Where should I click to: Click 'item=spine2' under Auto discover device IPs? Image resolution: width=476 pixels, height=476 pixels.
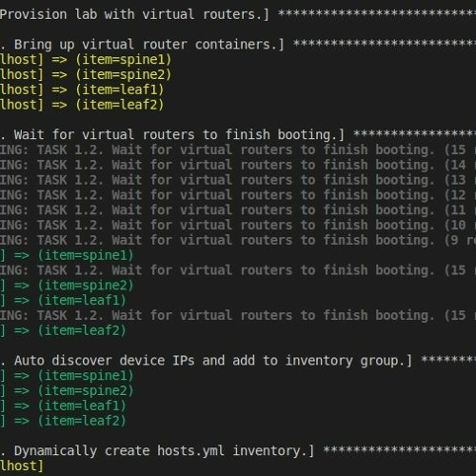[x=67, y=391]
